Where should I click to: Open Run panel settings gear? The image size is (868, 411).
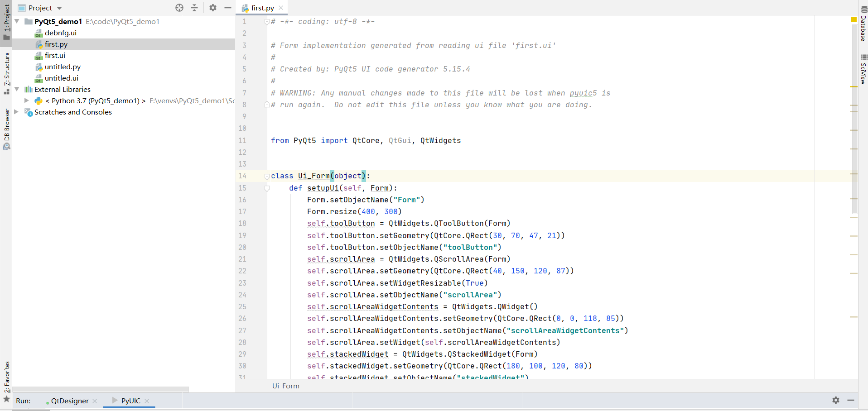[836, 400]
